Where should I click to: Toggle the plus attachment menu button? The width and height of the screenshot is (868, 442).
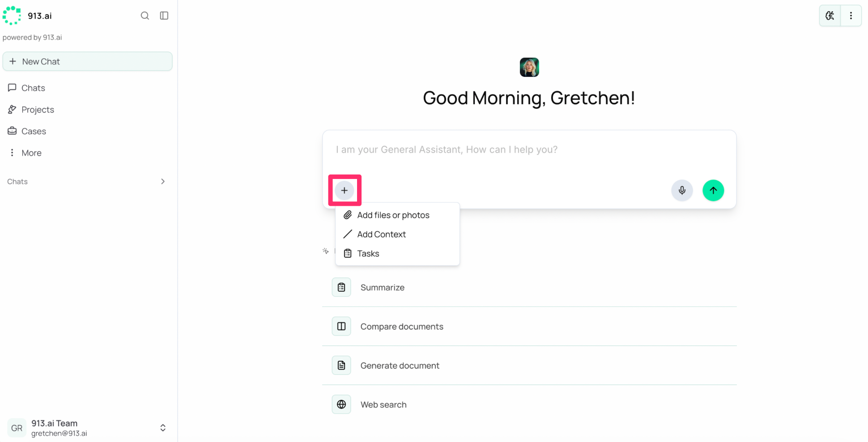344,191
